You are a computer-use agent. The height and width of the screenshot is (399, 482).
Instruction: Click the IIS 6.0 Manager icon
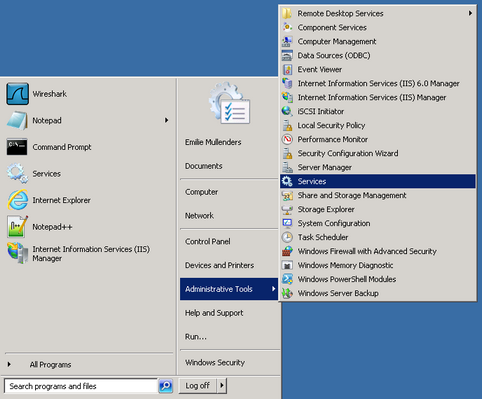(287, 83)
